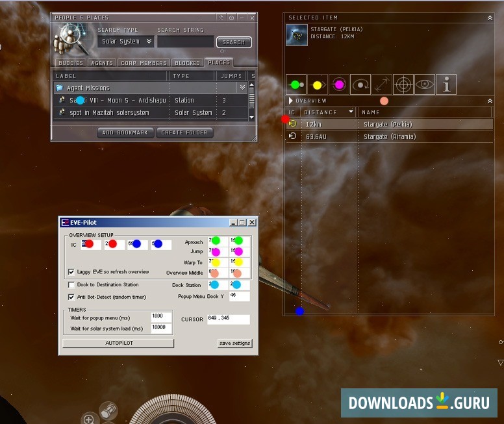
Task: Enable Dock to Destination Station checkbox
Action: (x=71, y=284)
